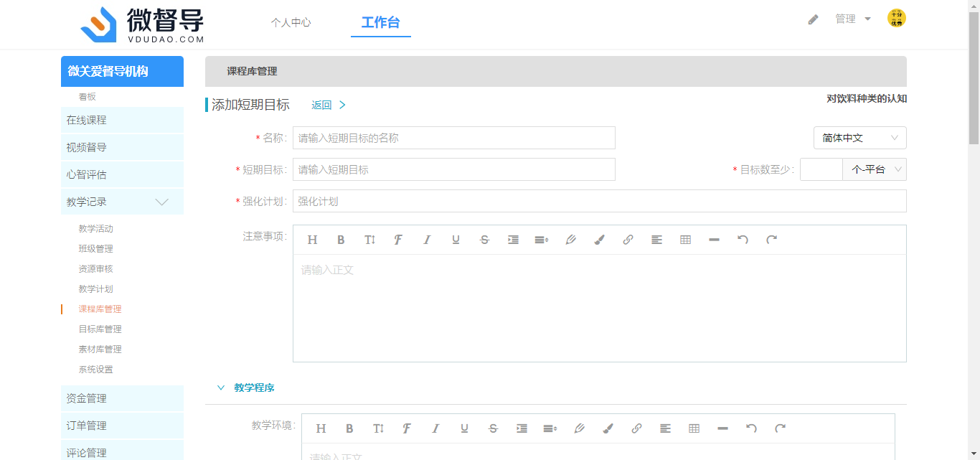Open text color pen in 教学环境 editor

pos(579,428)
